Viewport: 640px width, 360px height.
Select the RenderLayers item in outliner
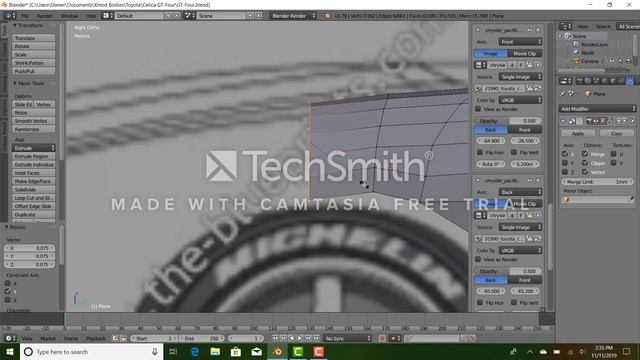tap(594, 44)
